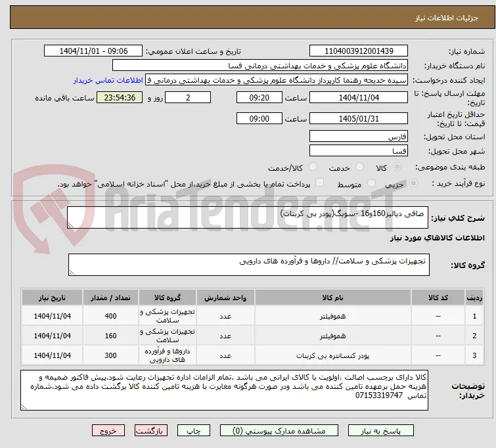
Task: Click quantity 160 in row 2
Action: (111, 336)
